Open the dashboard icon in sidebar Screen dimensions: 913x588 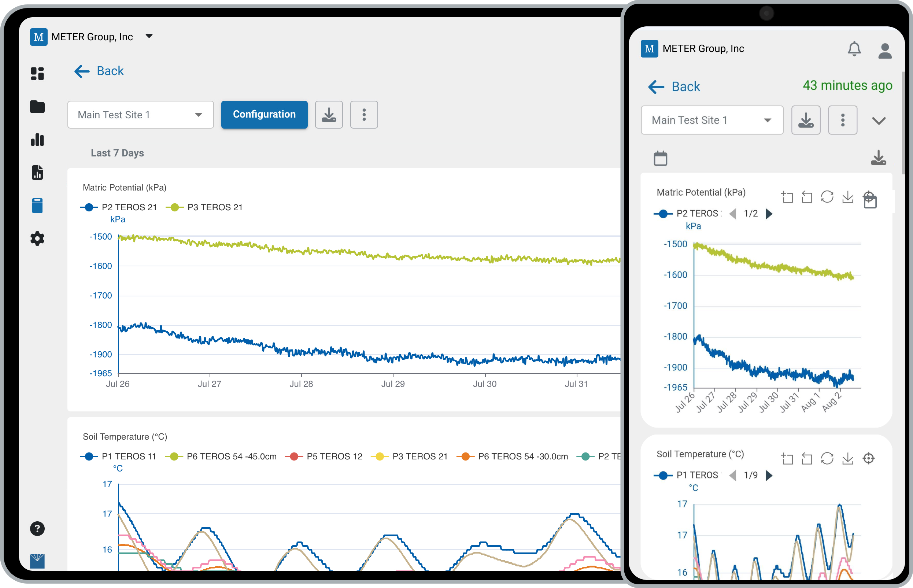[x=37, y=73]
